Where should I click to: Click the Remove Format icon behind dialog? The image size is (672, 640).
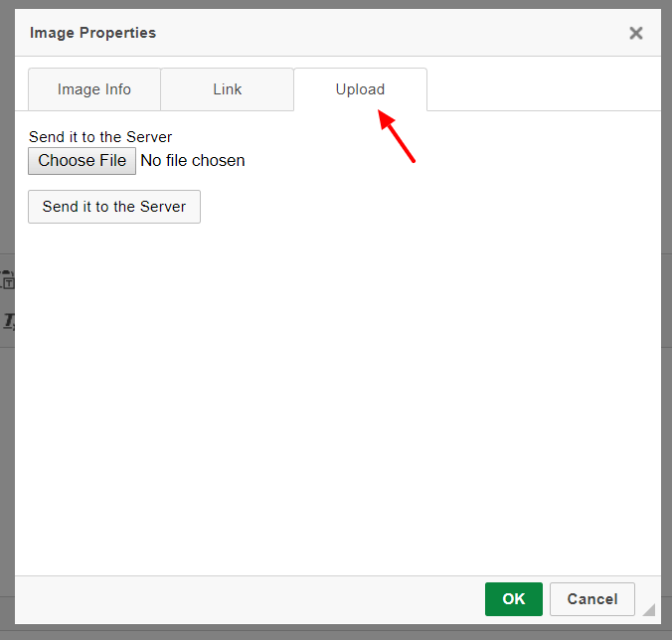coord(9,321)
